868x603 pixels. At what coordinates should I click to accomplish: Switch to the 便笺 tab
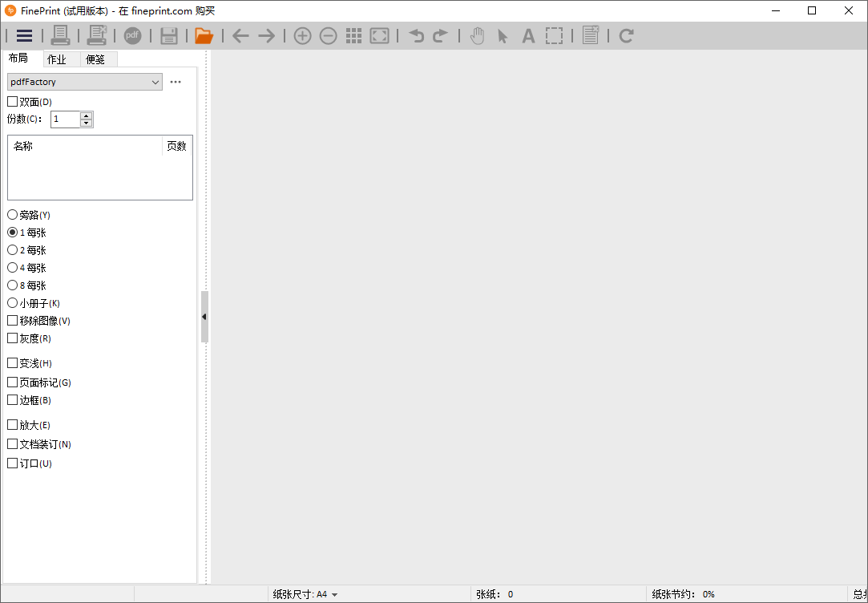(95, 59)
